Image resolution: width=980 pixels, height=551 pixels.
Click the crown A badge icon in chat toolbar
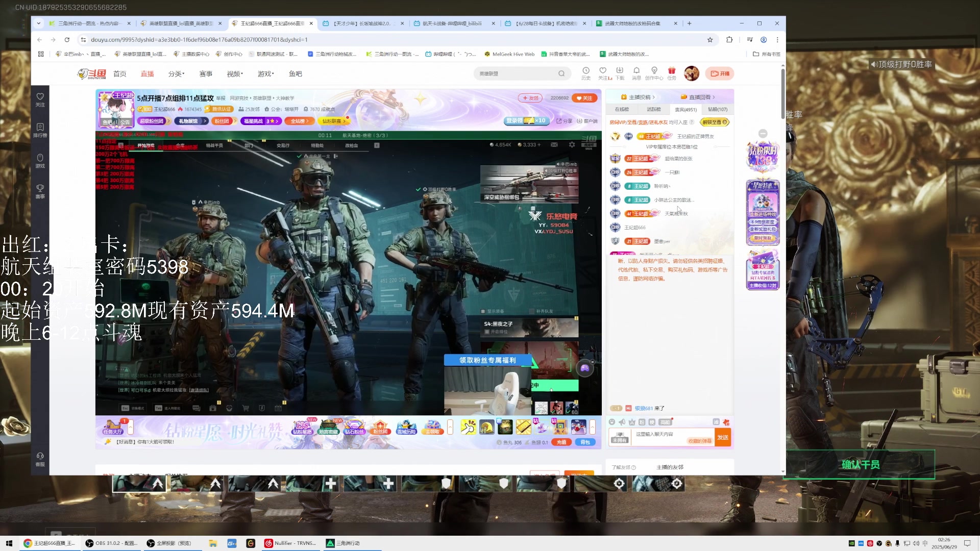tap(632, 422)
